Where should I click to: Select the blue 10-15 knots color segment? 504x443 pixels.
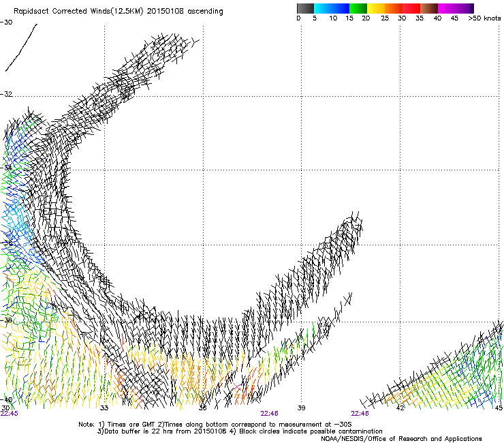[341, 8]
